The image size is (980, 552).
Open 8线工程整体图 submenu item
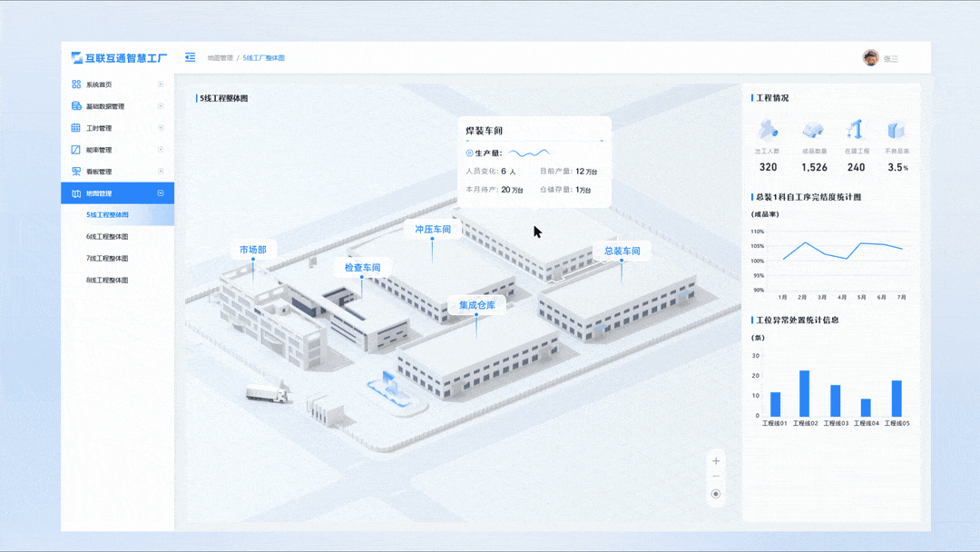coord(117,280)
